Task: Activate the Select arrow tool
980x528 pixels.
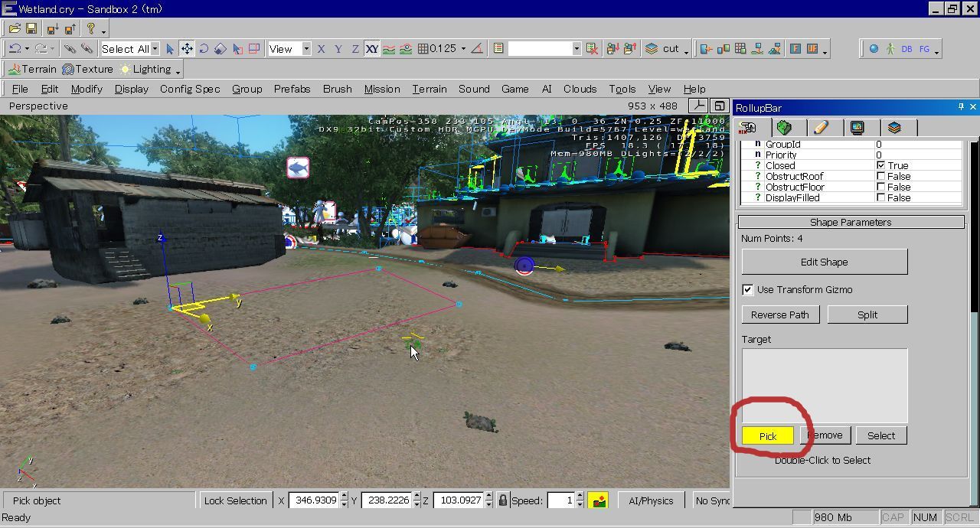Action: tap(170, 48)
